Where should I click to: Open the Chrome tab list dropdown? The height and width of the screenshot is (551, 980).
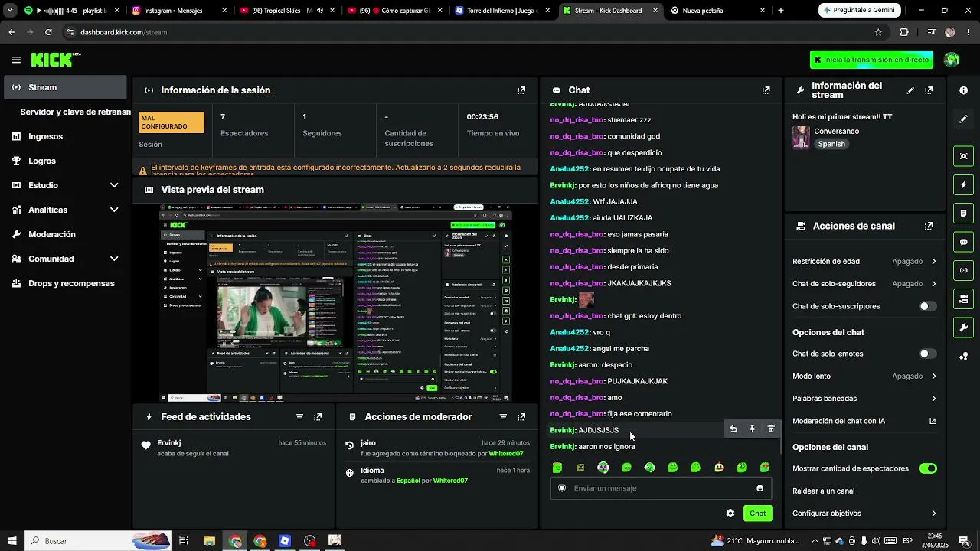(10, 11)
